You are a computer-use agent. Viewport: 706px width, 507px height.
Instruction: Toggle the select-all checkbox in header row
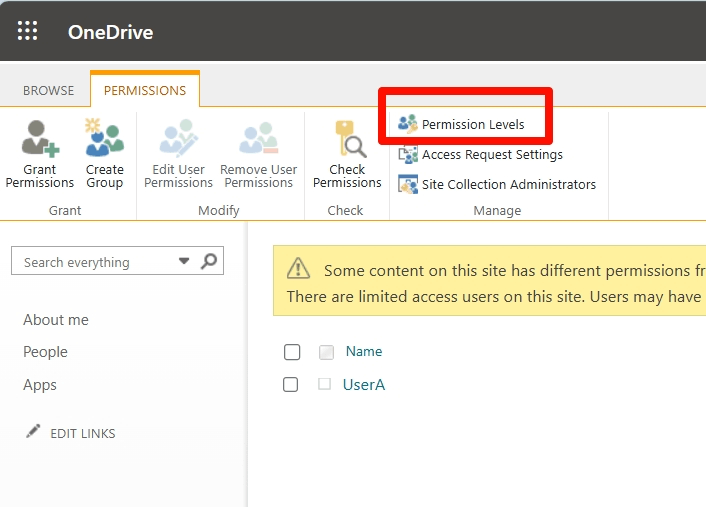click(292, 352)
